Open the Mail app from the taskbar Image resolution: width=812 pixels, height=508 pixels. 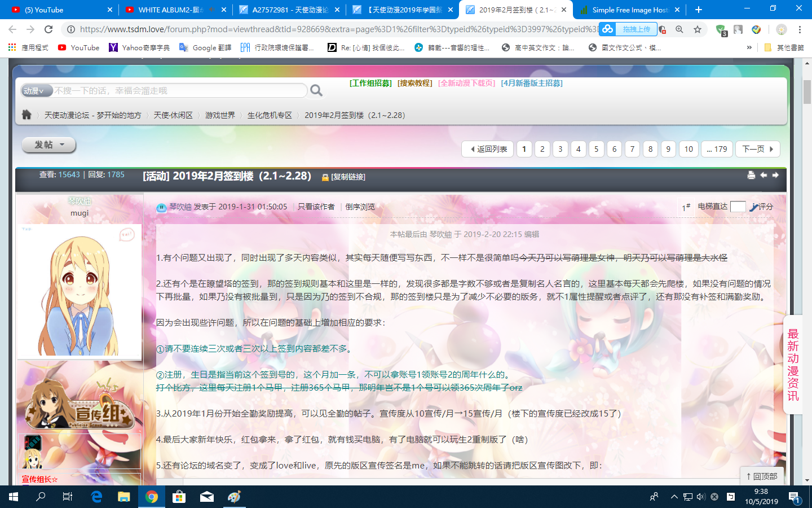[x=207, y=497]
